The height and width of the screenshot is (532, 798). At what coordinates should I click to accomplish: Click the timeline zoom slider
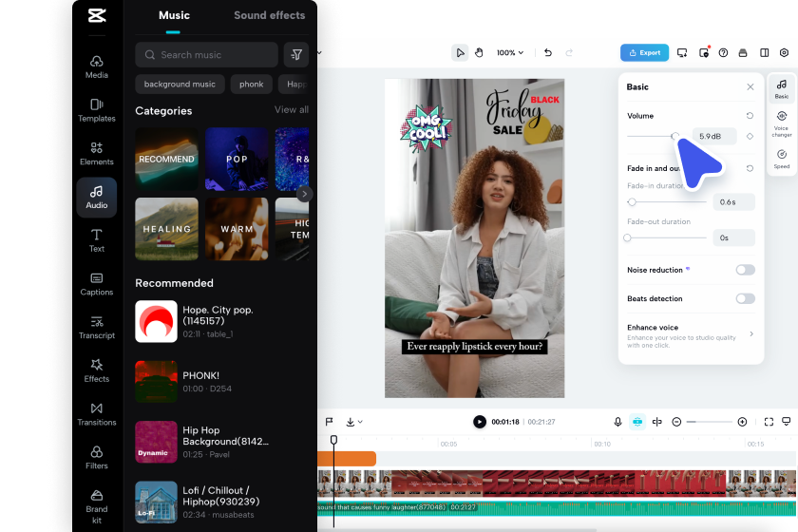coord(709,422)
